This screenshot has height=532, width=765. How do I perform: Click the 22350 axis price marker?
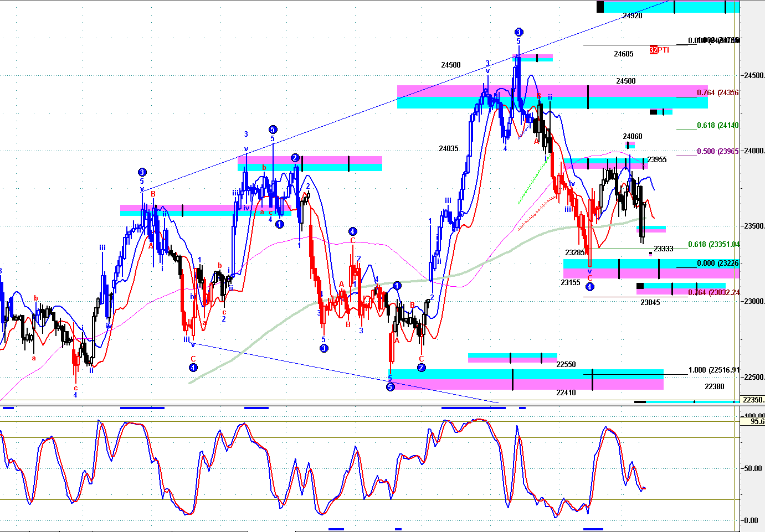pyautogui.click(x=753, y=400)
